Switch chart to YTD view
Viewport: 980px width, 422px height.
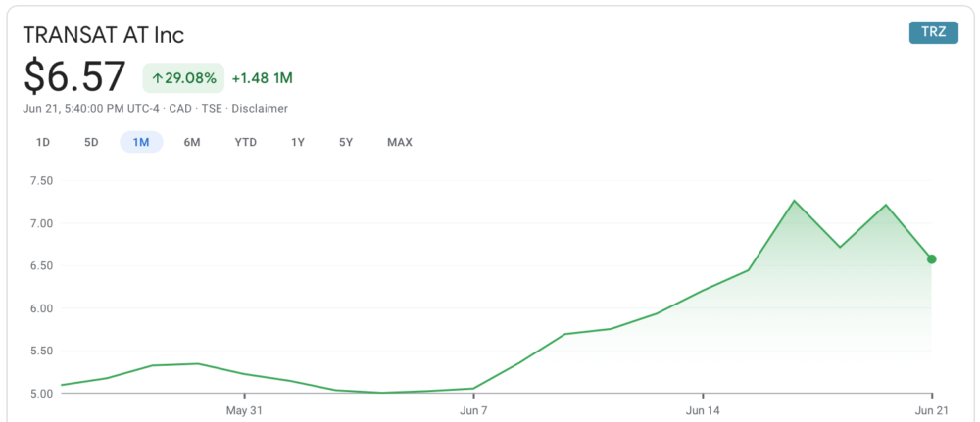point(245,142)
